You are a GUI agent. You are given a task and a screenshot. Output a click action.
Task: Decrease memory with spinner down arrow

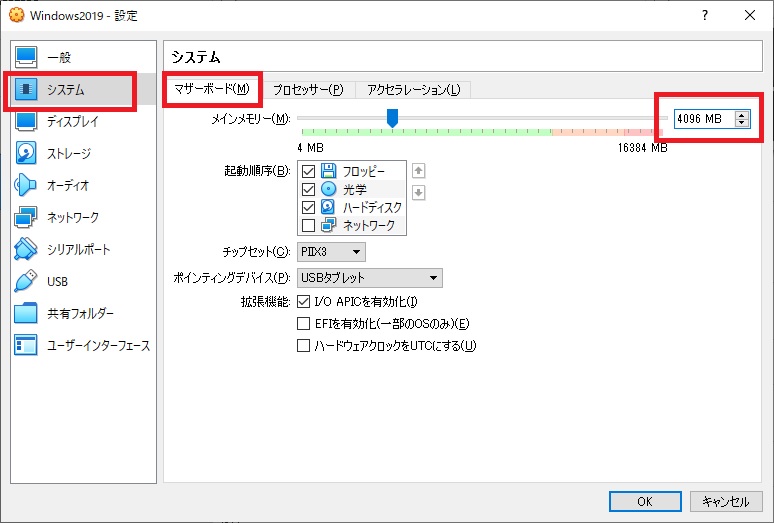tap(741, 123)
